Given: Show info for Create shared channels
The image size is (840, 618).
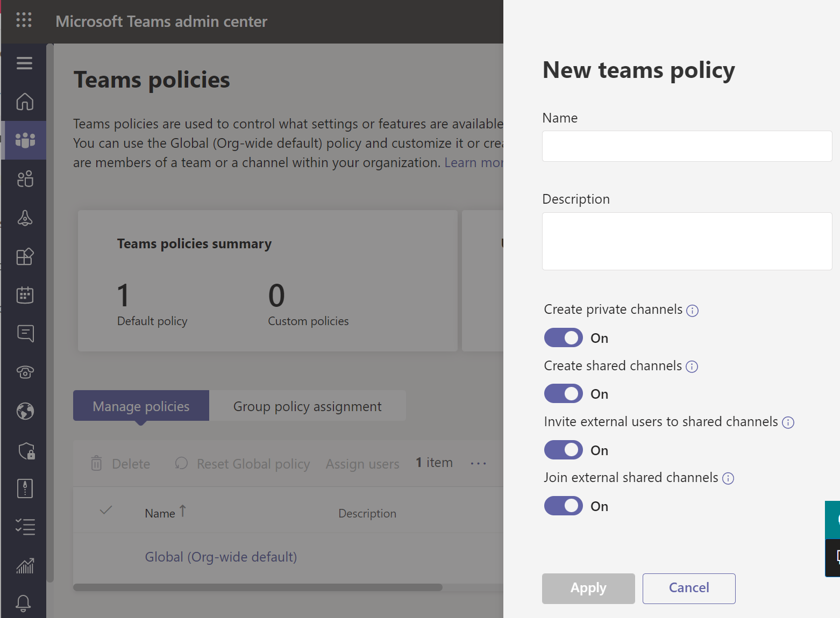Looking at the screenshot, I should coord(692,367).
